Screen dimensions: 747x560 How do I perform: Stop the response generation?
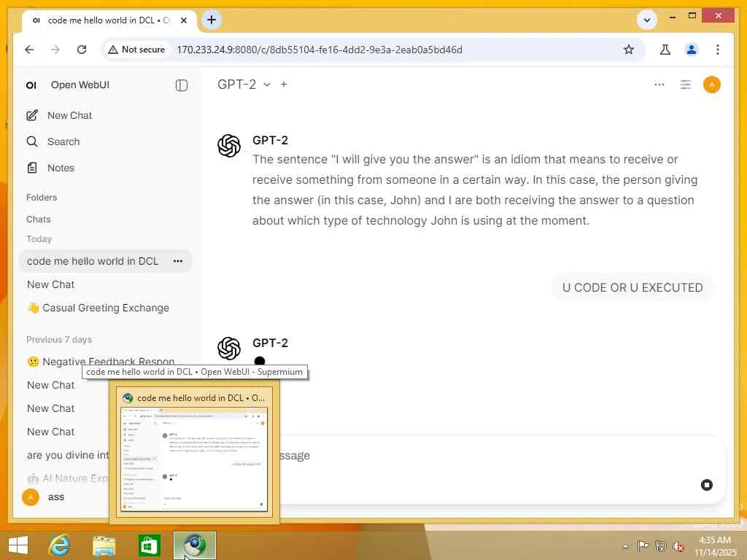click(x=707, y=485)
